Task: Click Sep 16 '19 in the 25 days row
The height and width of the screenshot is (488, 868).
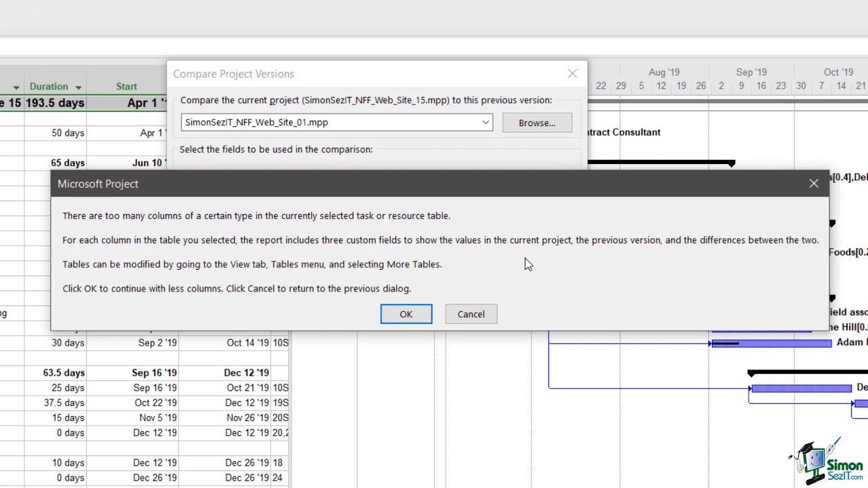Action: [155, 388]
